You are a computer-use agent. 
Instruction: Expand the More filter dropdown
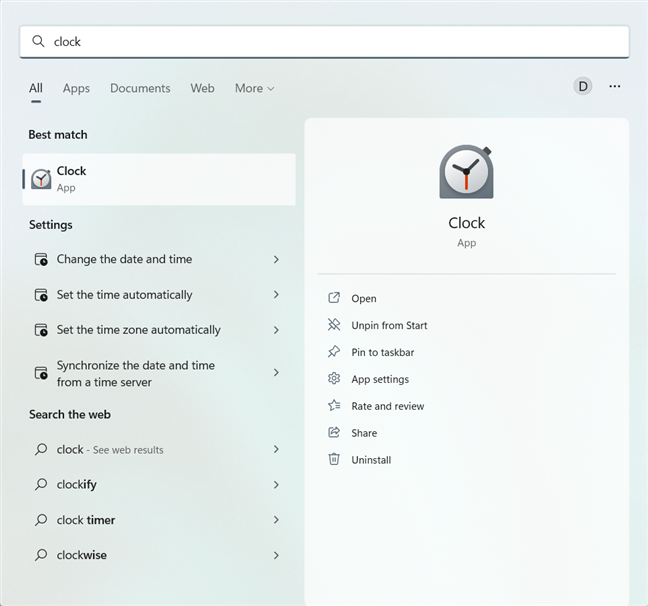point(254,88)
